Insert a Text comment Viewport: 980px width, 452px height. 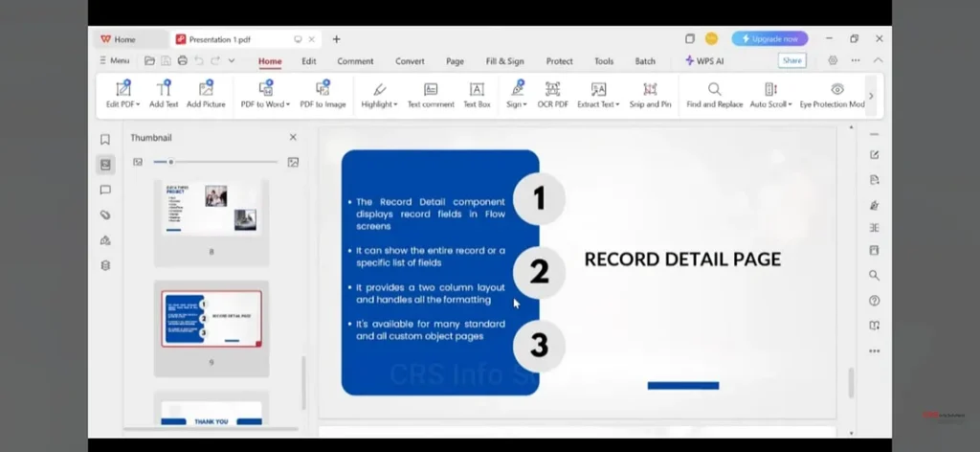(x=431, y=94)
